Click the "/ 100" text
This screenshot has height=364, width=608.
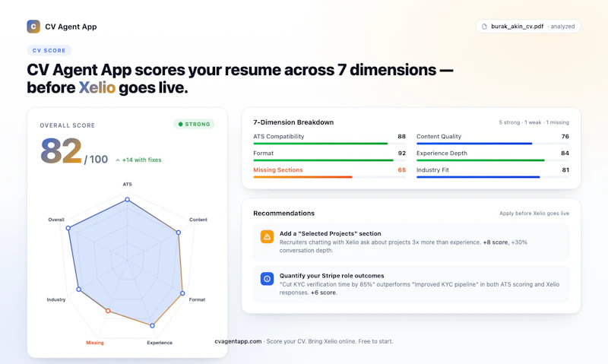coord(97,160)
